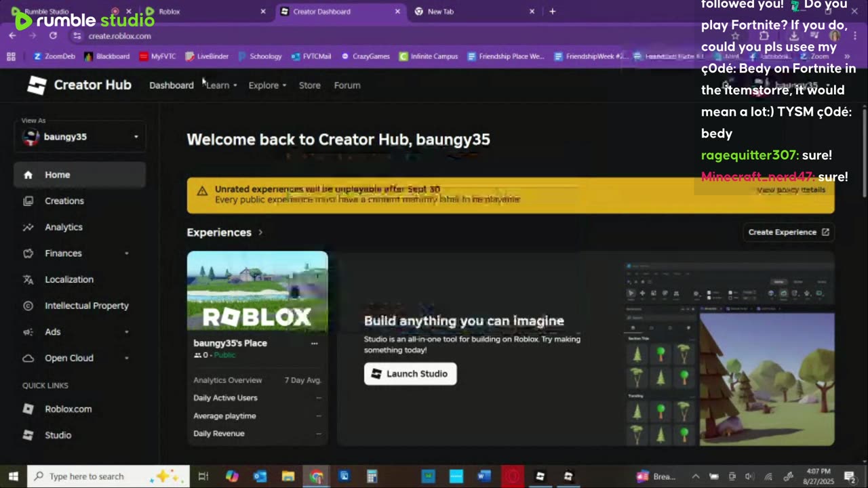The height and width of the screenshot is (488, 868).
Task: Expand the Learn menu dropdown
Action: coord(221,85)
